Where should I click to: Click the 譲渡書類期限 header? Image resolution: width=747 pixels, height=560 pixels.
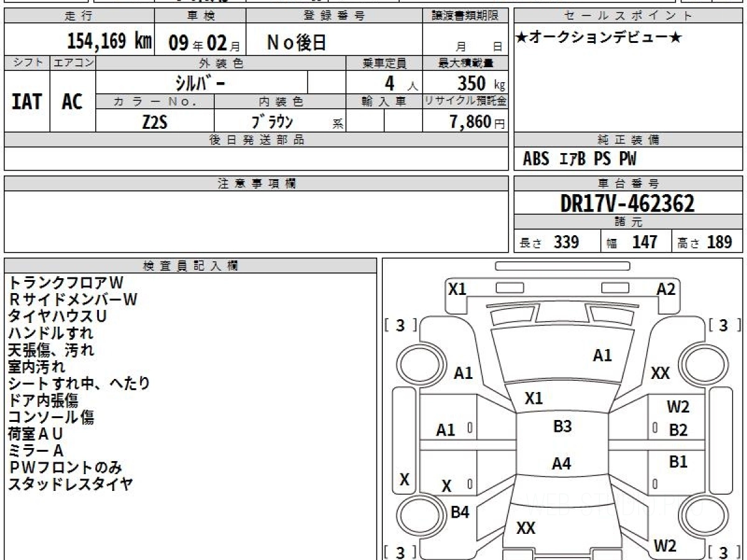(466, 16)
